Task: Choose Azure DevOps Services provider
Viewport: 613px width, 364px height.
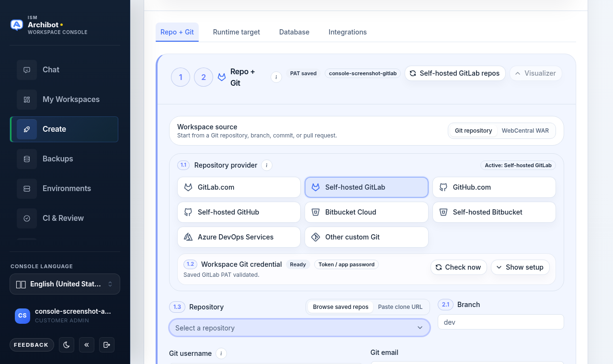Action: [239, 237]
